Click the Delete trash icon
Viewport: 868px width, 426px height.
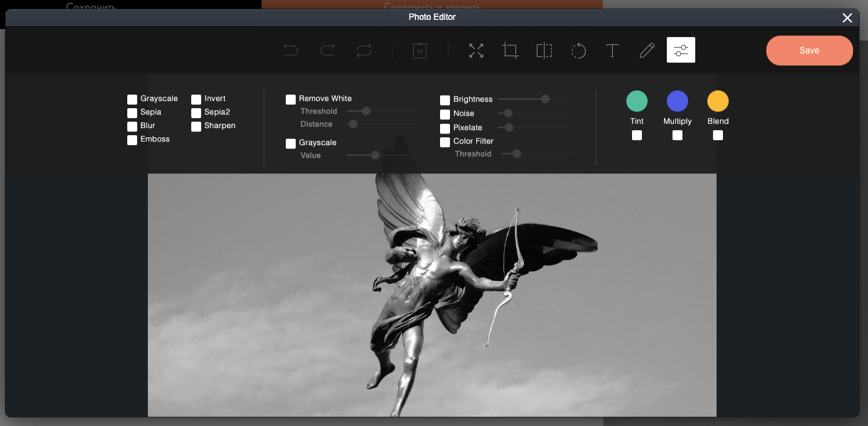pos(419,50)
